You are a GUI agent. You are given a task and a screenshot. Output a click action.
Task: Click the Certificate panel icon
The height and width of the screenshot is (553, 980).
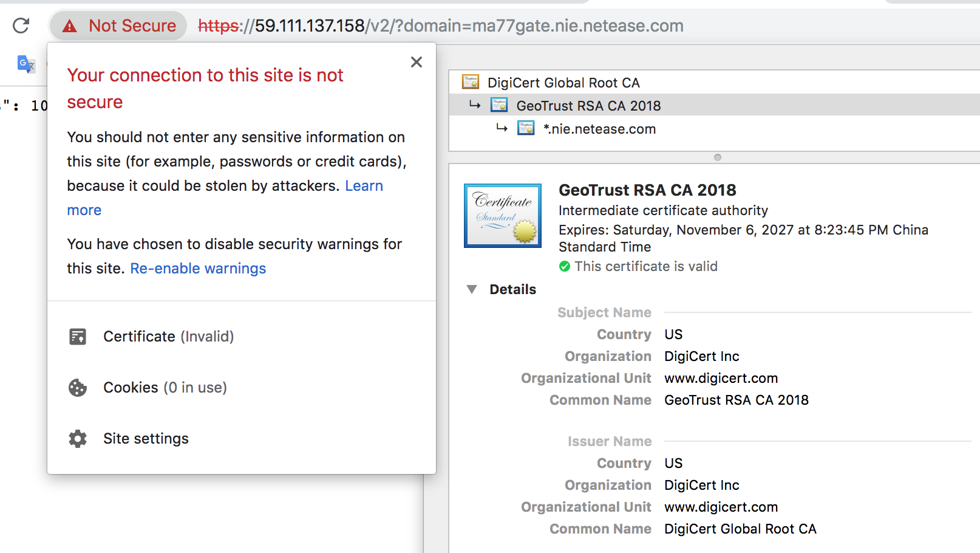78,337
